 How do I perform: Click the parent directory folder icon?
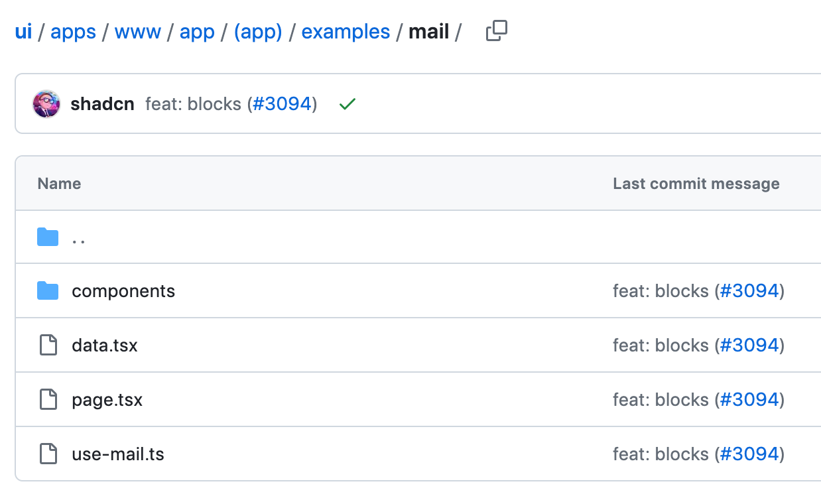pyautogui.click(x=48, y=237)
